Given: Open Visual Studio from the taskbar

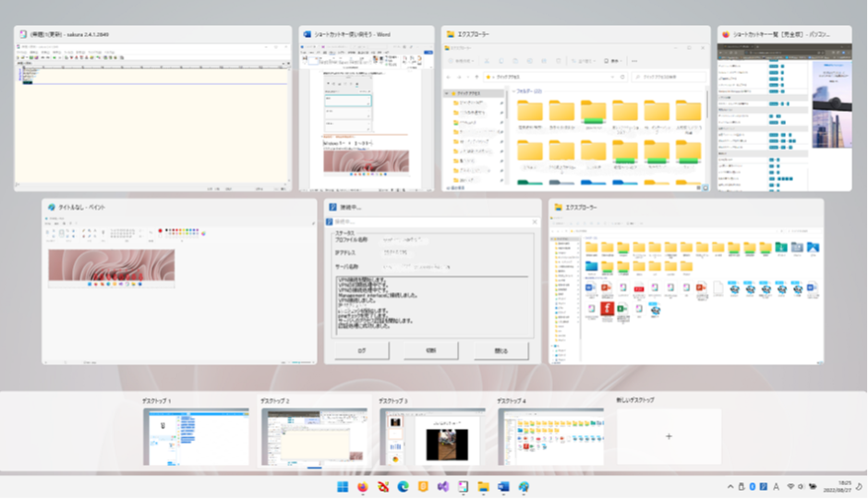Looking at the screenshot, I should (x=443, y=486).
